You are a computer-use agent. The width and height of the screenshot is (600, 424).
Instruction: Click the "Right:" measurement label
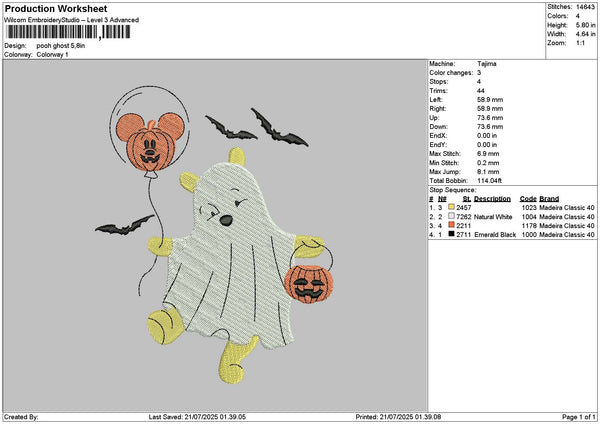(438, 109)
